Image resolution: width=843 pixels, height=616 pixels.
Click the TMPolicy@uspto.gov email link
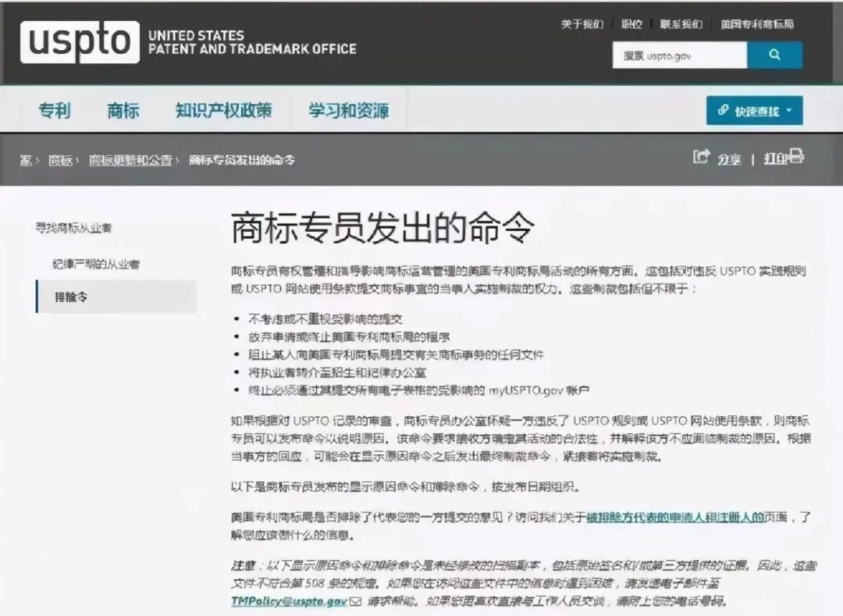289,601
